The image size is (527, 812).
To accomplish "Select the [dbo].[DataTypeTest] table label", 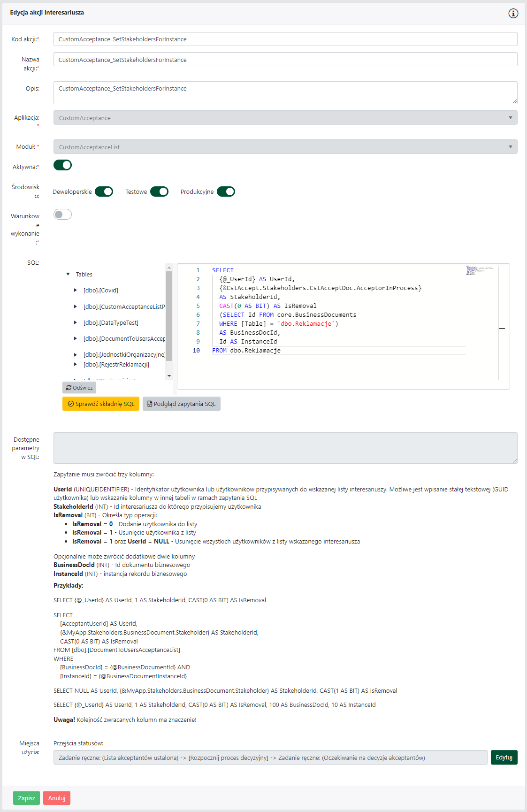I will [111, 322].
